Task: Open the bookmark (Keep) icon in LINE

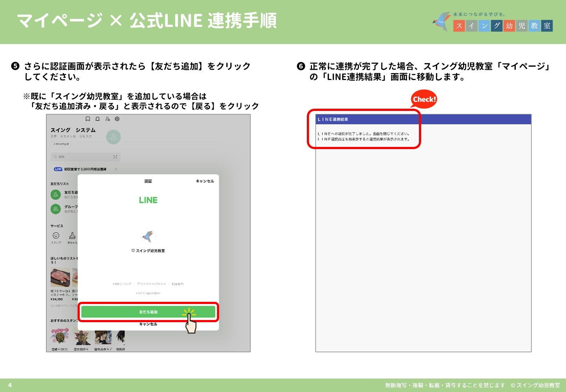Action: tap(88, 119)
